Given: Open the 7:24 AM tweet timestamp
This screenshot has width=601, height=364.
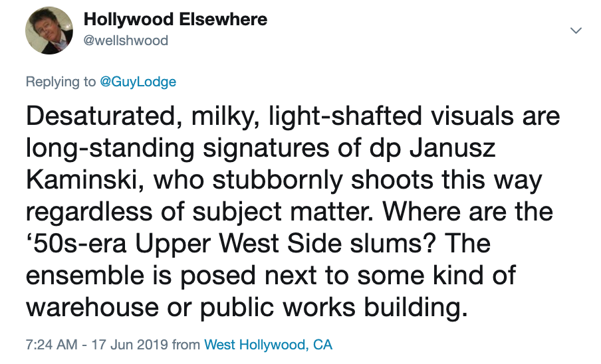Looking at the screenshot, I should 51,345.
